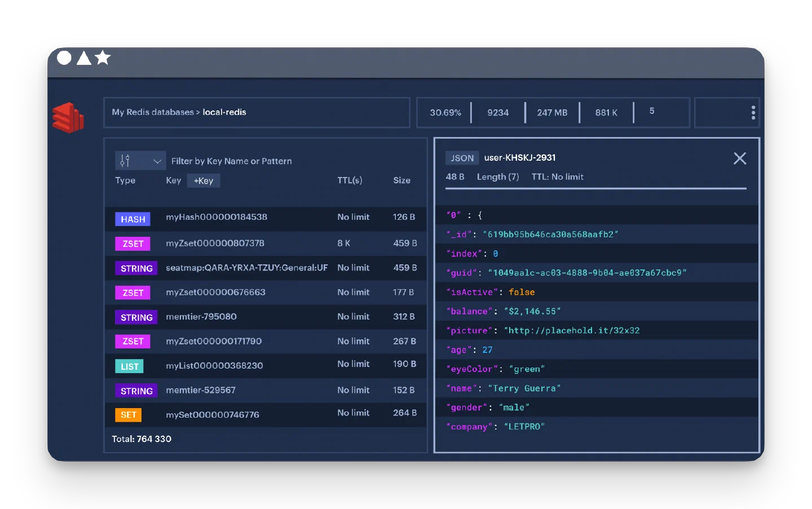Image resolution: width=812 pixels, height=509 pixels.
Task: Click the TTL: No limit label
Action: (x=558, y=177)
